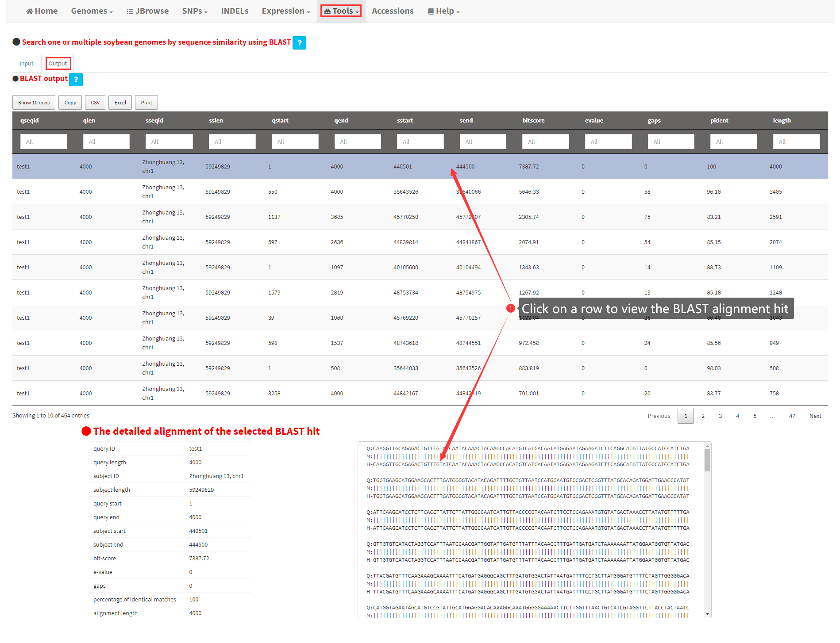Click the red step-1 annotation marker
This screenshot has width=840, height=643.
(510, 308)
